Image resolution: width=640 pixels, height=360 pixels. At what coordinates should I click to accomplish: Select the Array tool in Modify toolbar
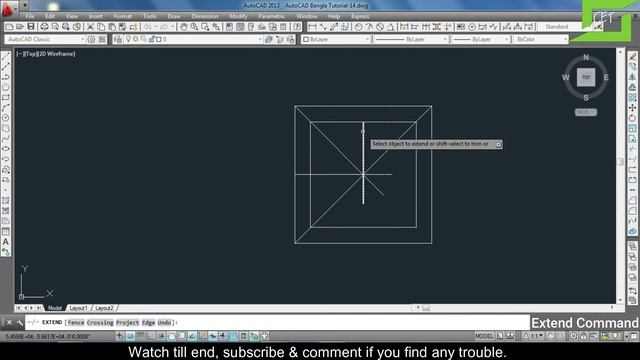pos(633,98)
